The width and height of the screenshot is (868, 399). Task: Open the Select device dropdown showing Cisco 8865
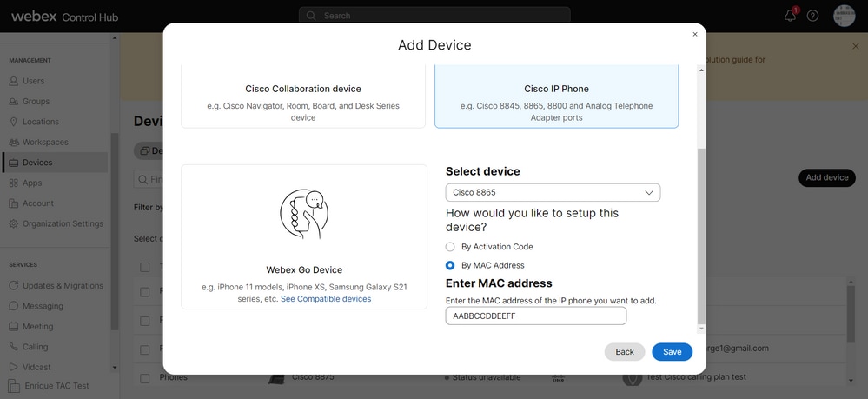click(x=553, y=192)
